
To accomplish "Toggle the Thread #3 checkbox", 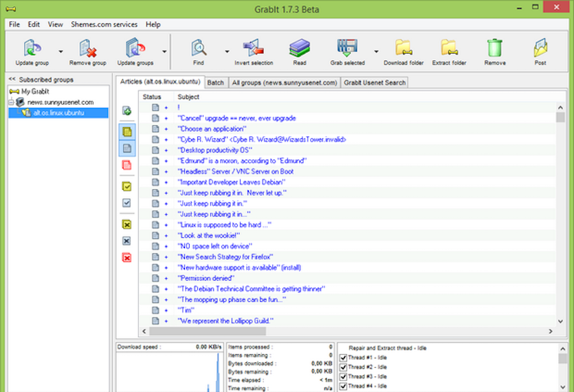I will click(343, 377).
